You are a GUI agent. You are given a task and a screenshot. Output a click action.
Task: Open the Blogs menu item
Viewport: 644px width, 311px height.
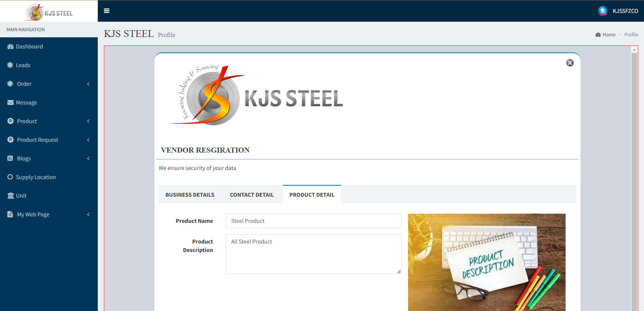pos(49,158)
